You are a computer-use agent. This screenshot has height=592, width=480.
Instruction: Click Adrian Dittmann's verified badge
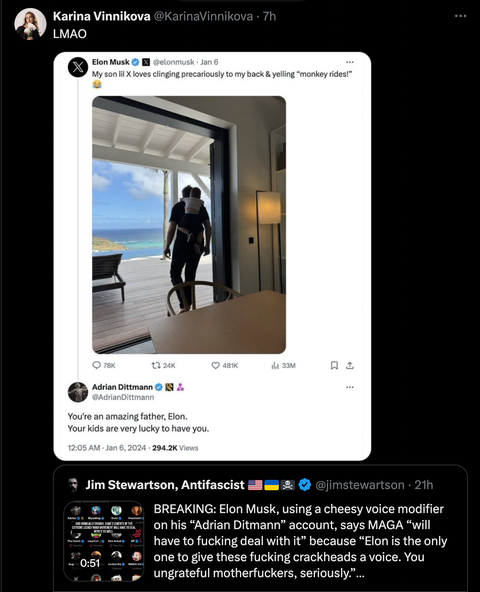(x=159, y=387)
